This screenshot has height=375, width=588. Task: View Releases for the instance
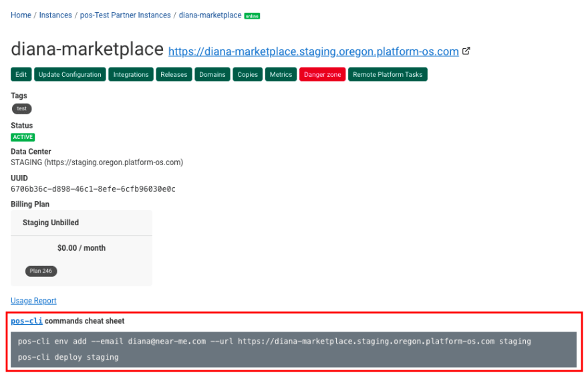click(x=174, y=74)
